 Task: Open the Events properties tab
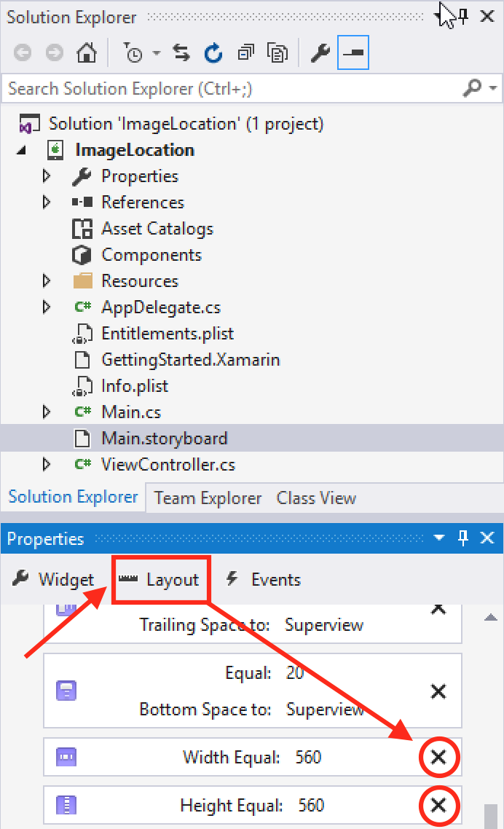tap(263, 579)
